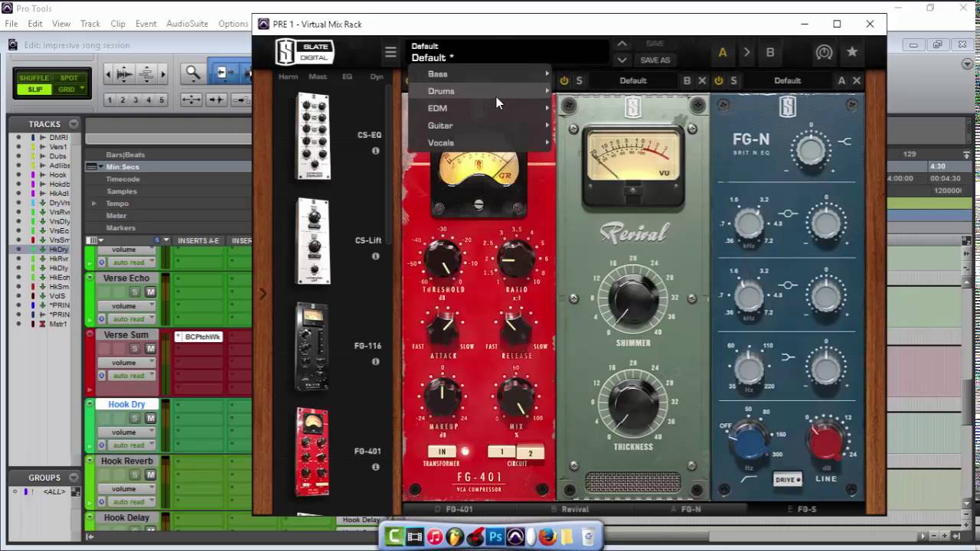Select SLIP edit mode
This screenshot has width=980, height=551.
coord(34,90)
